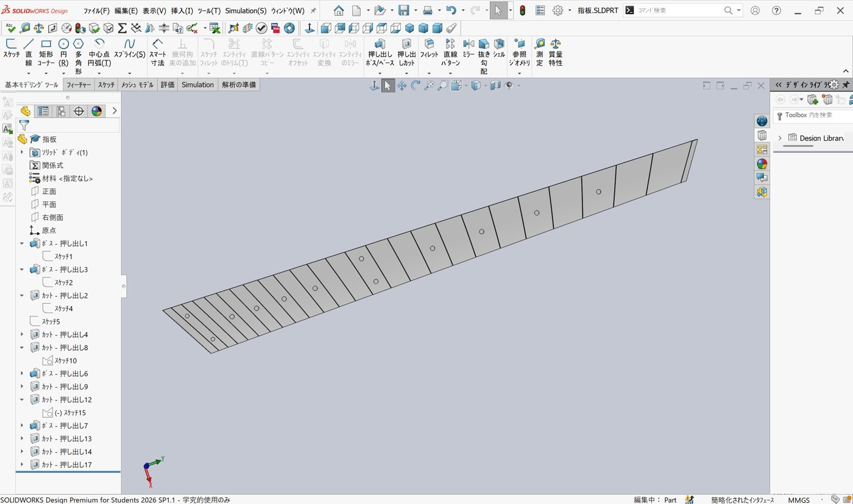Expand more FeatureManager tabs chevron
This screenshot has height=504, width=853.
115,111
